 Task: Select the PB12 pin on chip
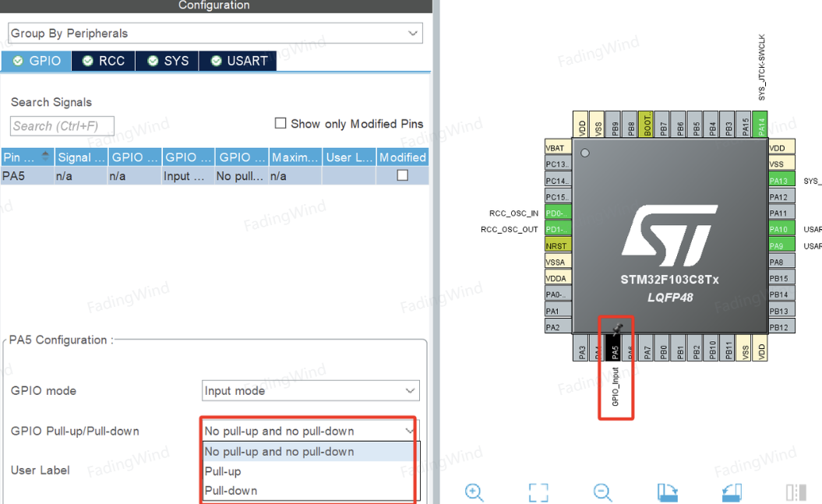781,327
